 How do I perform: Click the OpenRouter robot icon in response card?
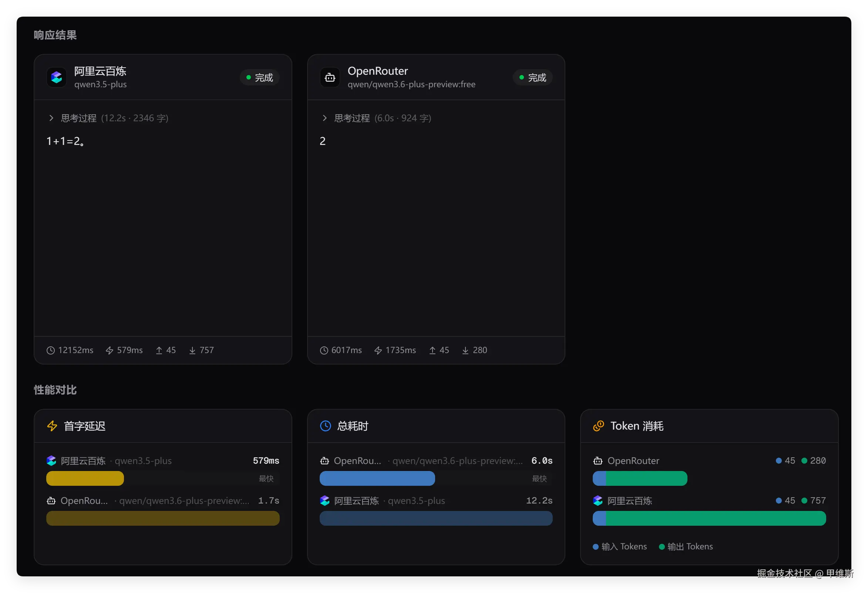coord(330,77)
